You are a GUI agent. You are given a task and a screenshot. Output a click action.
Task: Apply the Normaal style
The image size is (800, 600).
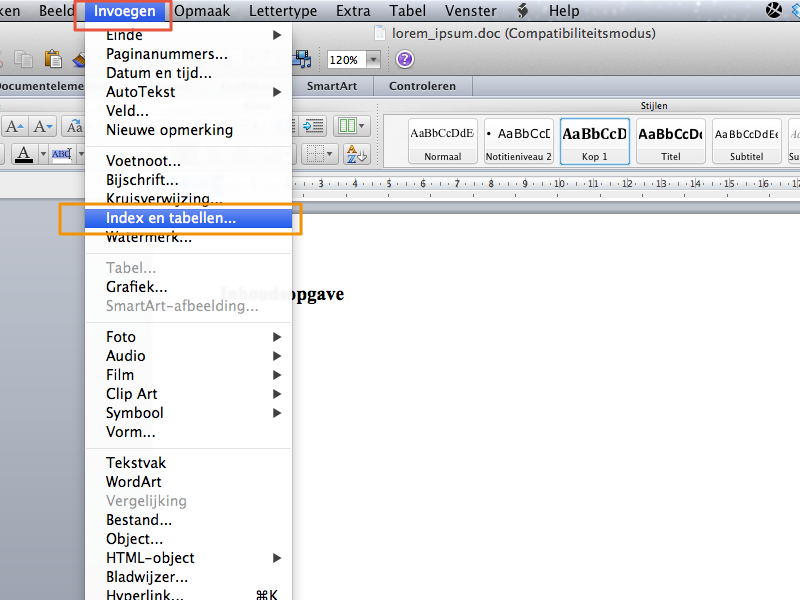pyautogui.click(x=443, y=141)
